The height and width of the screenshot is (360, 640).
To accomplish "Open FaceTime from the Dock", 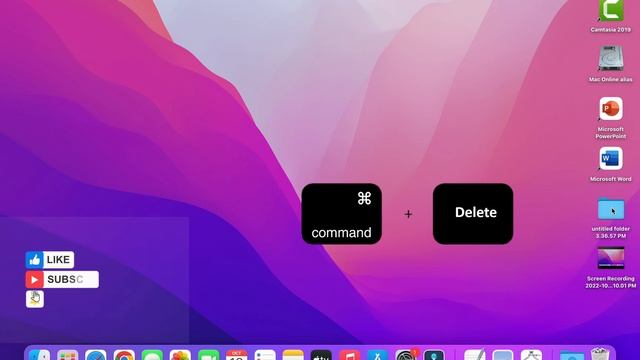I will tap(209, 355).
